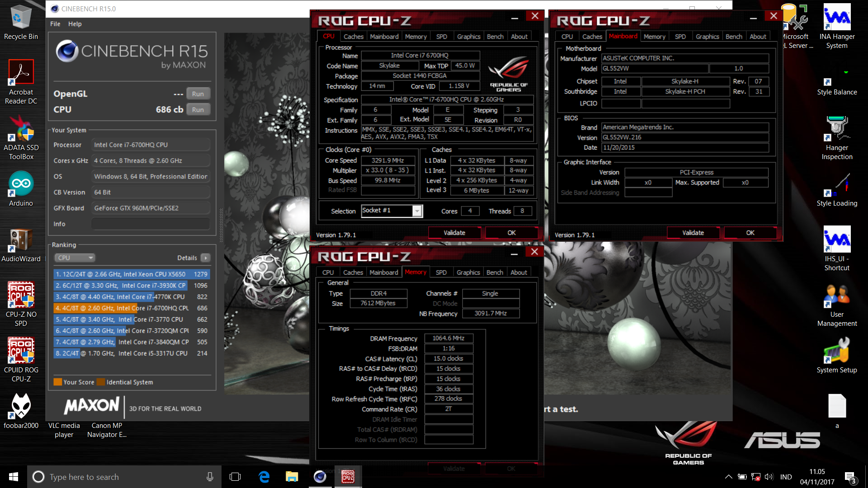This screenshot has height=488, width=868.
Task: Open SPD tab in Mainboard window
Action: click(680, 37)
